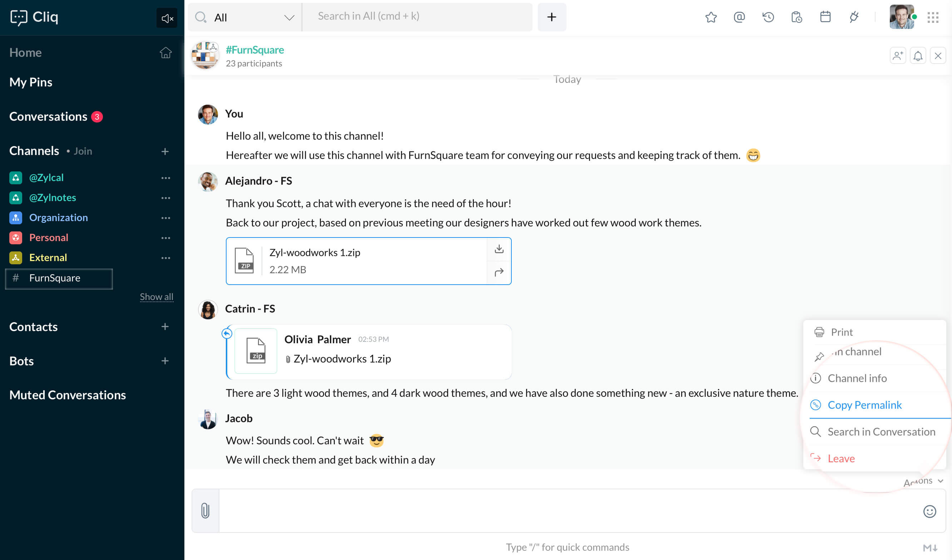Open calendar icon in top bar
Viewport: 952px width, 560px height.
825,17
